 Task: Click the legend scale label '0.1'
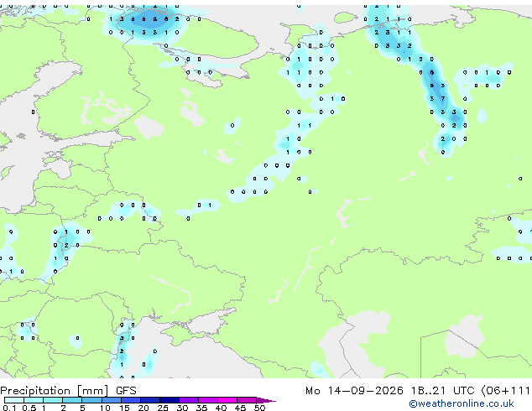coord(9,408)
